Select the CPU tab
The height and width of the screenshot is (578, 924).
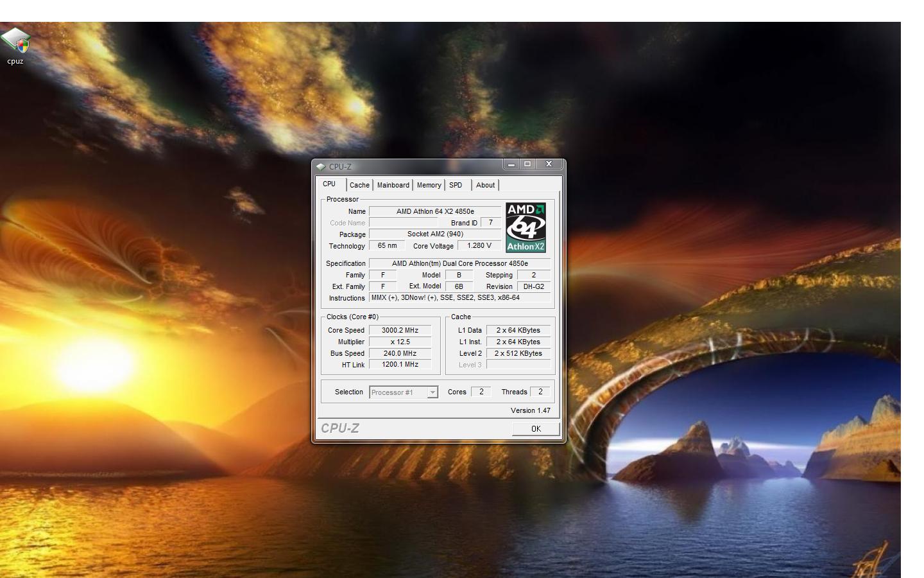coord(329,184)
